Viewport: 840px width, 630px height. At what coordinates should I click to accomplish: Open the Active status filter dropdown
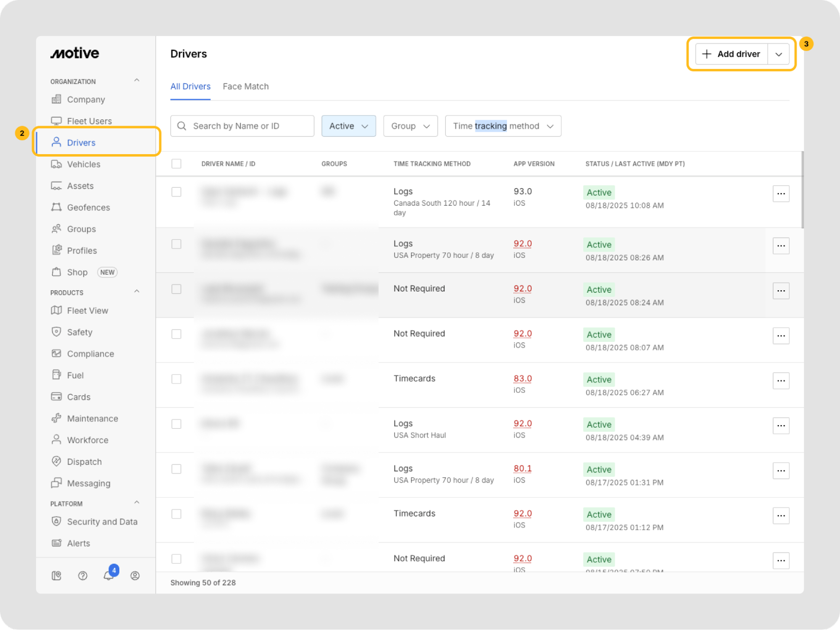tap(348, 126)
